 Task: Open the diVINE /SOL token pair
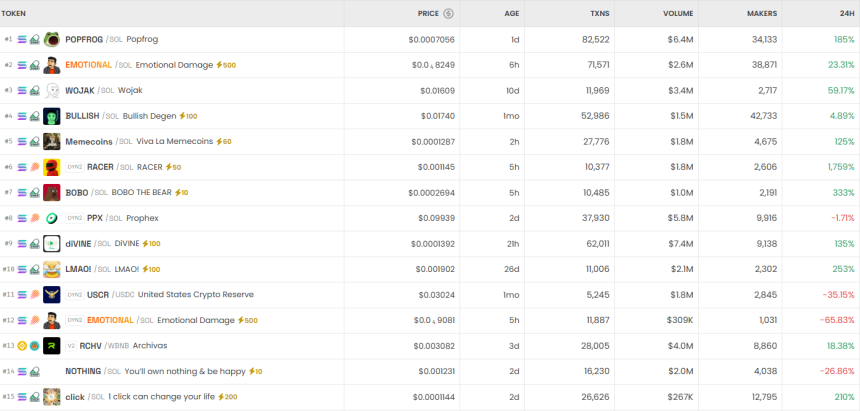(78, 244)
